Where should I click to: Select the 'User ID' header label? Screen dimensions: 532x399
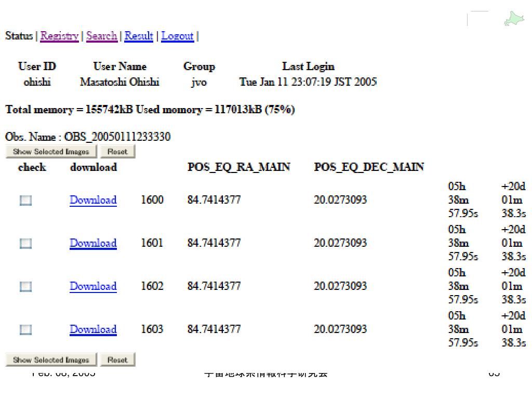[37, 66]
